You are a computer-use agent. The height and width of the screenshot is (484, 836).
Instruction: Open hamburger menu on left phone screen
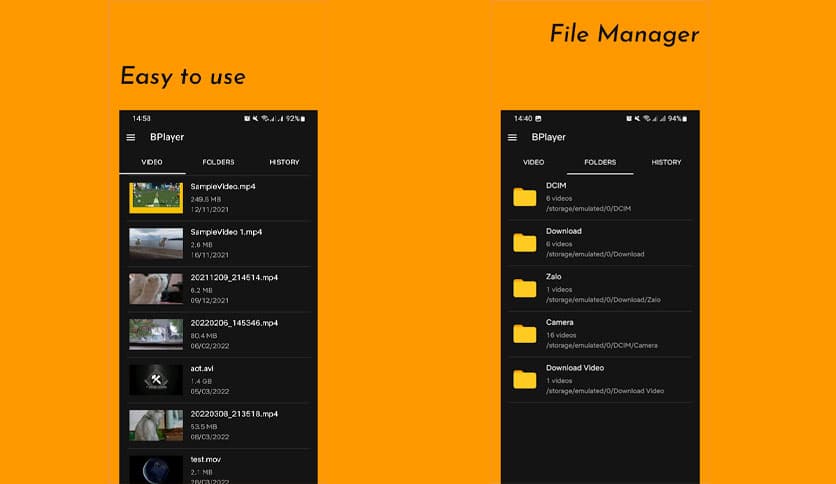[131, 138]
